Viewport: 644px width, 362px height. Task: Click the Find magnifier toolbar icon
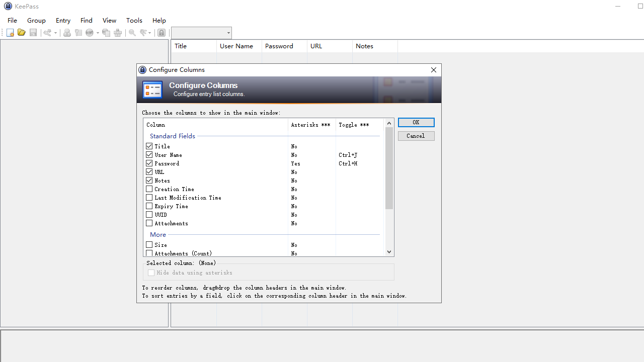[132, 33]
